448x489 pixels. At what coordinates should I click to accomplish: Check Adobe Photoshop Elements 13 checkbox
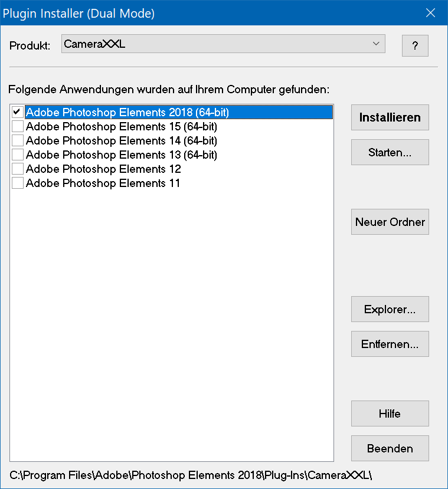click(18, 155)
